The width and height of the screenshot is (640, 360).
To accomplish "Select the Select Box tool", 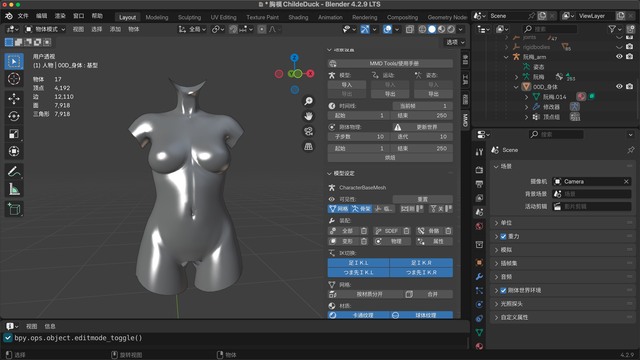I will click(14, 61).
